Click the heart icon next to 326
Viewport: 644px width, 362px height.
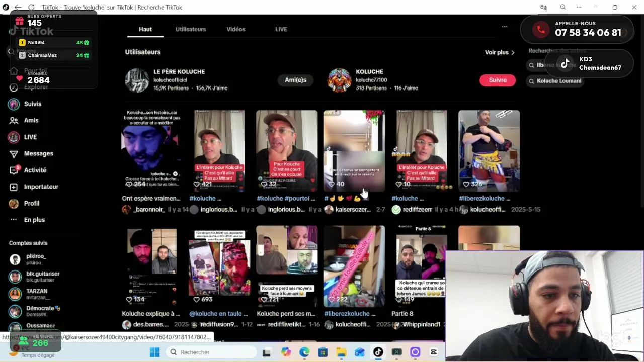(466, 184)
